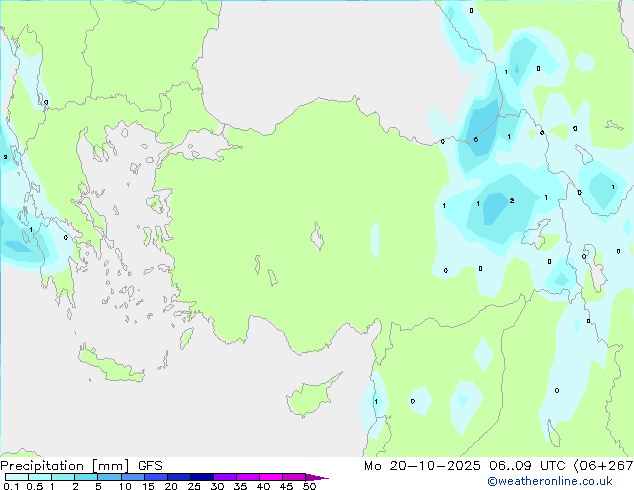The height and width of the screenshot is (490, 634).
Task: Select the legend swatch between 35 and 40
Action: tap(248, 477)
